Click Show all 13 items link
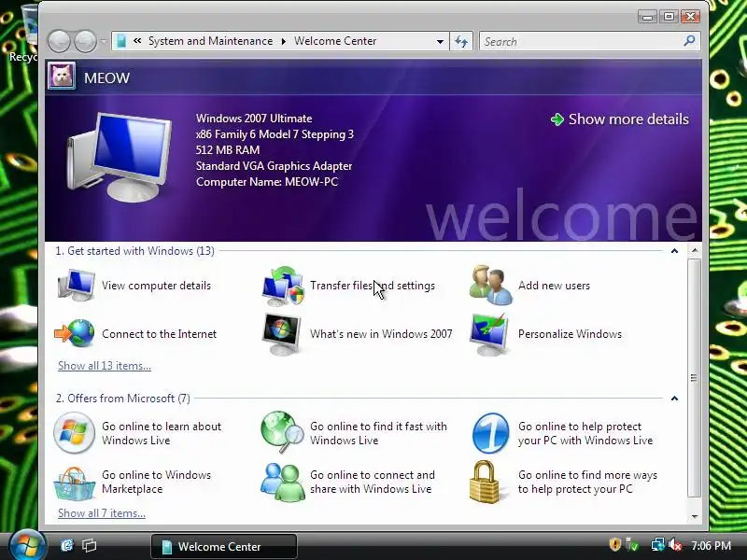Image resolution: width=747 pixels, height=560 pixels. click(105, 366)
